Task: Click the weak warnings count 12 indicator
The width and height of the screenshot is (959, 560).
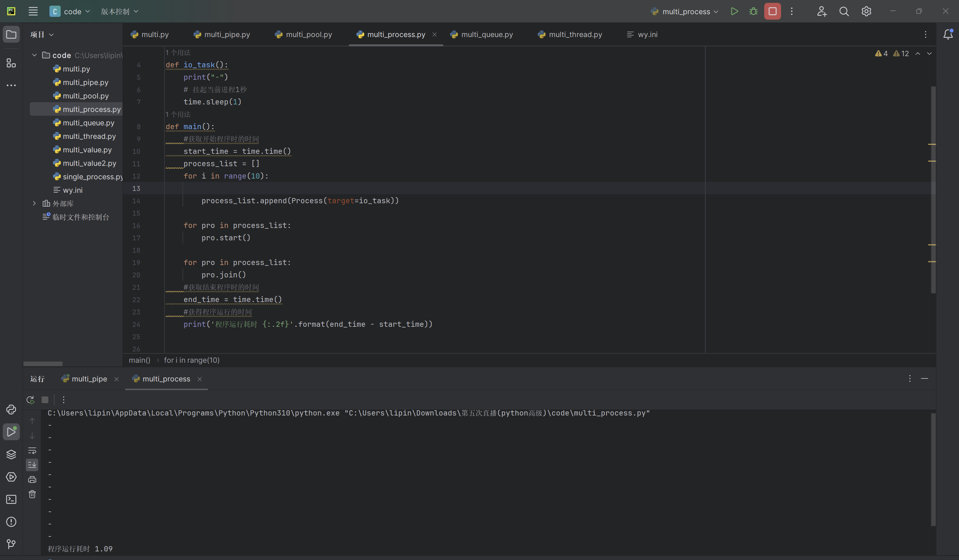Action: (x=901, y=54)
